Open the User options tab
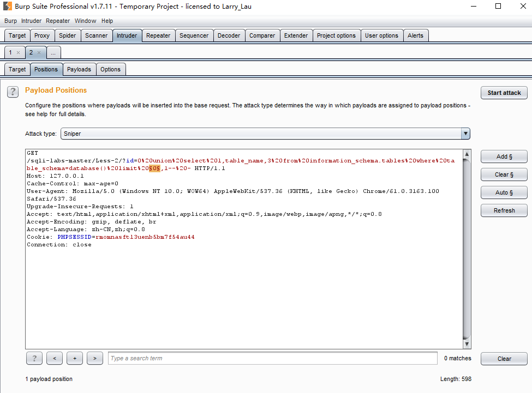This screenshot has width=532, height=393. 382,35
